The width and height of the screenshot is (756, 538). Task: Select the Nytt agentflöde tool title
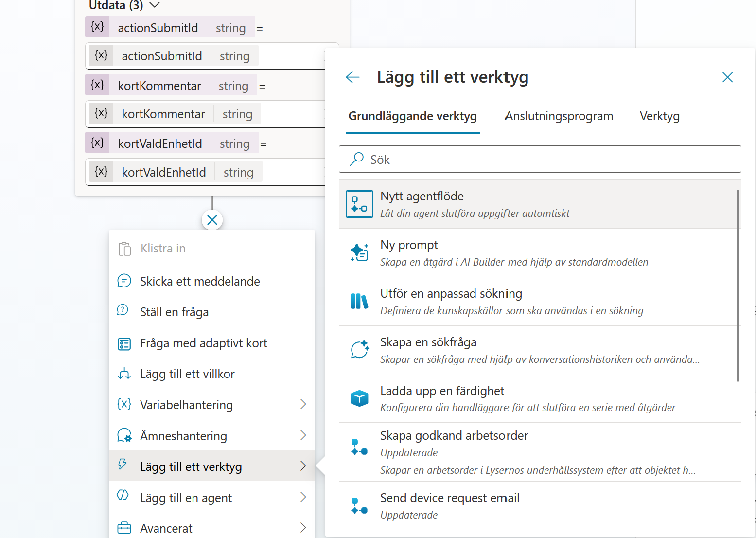click(x=422, y=196)
